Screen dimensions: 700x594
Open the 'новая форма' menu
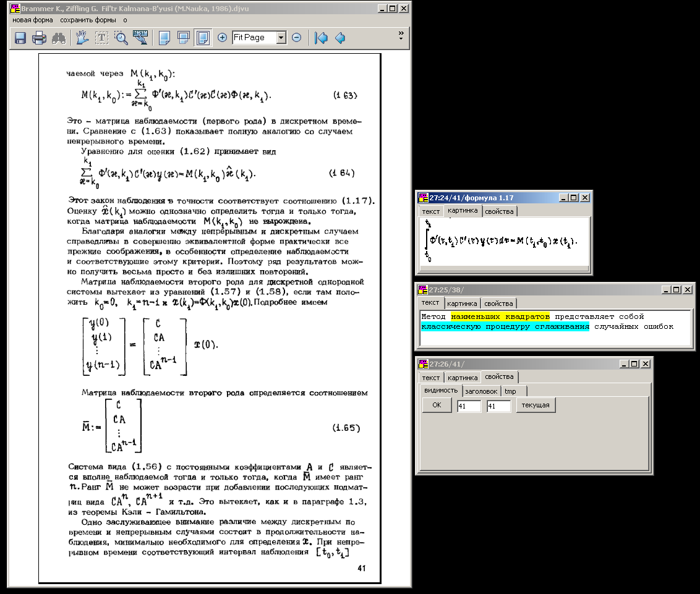point(33,20)
